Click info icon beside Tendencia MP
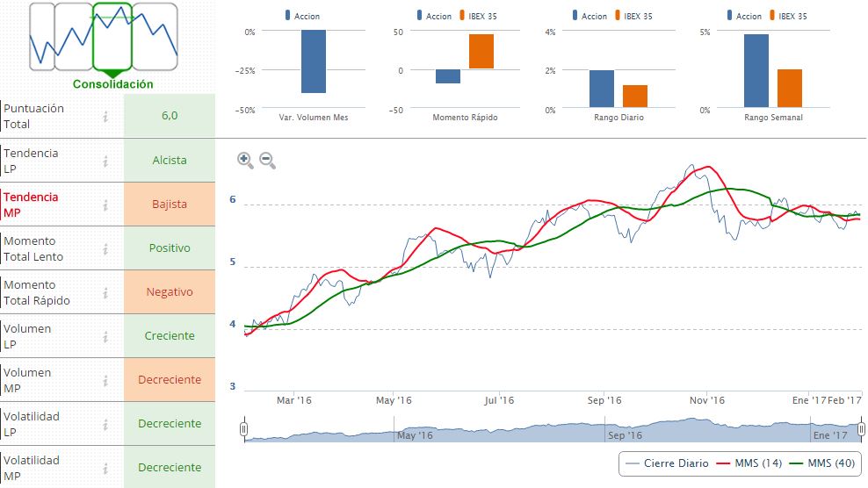Viewport: 868px width, 488px height. (105, 205)
